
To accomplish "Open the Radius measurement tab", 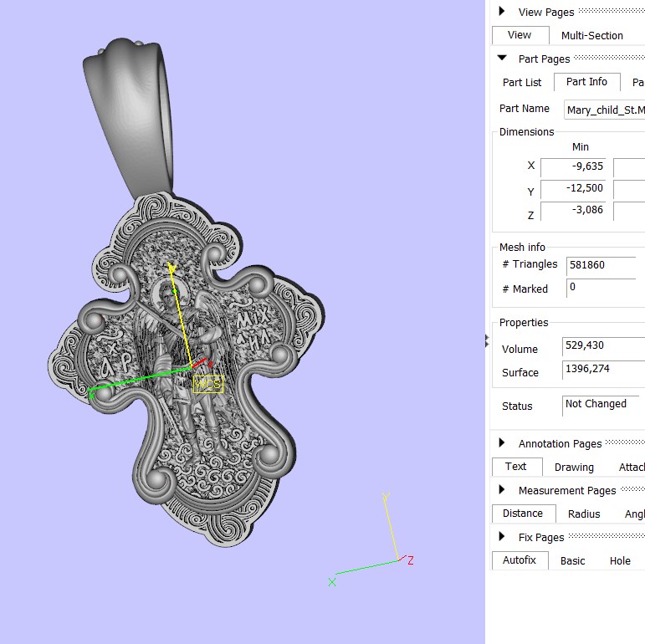I will [x=584, y=514].
